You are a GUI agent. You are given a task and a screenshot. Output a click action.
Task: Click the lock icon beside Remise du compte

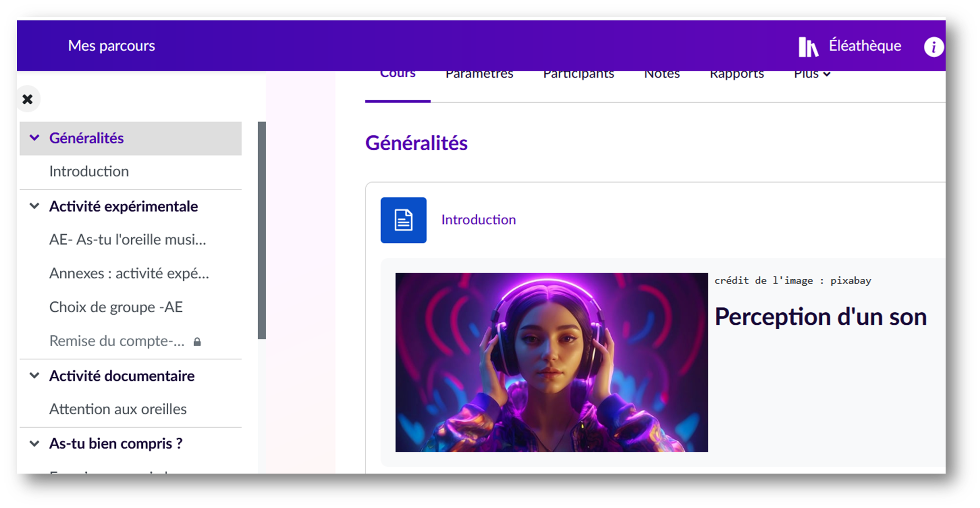pyautogui.click(x=197, y=342)
